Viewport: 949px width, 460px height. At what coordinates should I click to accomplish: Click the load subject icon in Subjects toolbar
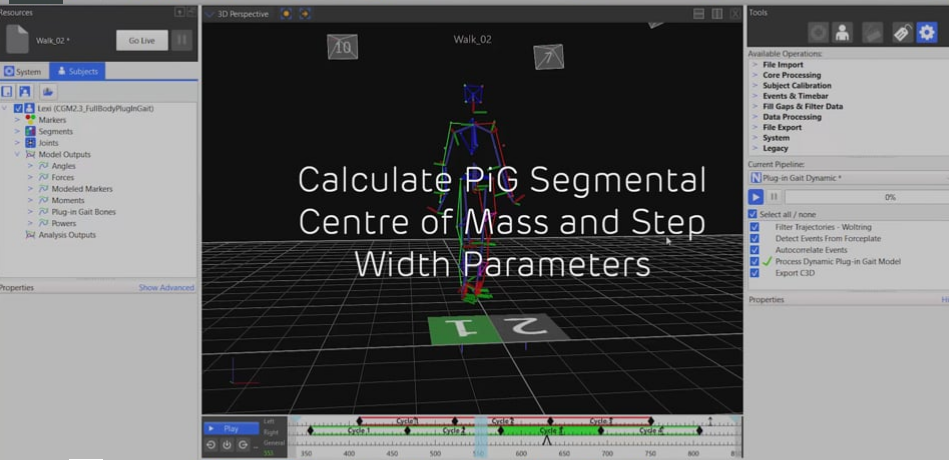[x=47, y=91]
